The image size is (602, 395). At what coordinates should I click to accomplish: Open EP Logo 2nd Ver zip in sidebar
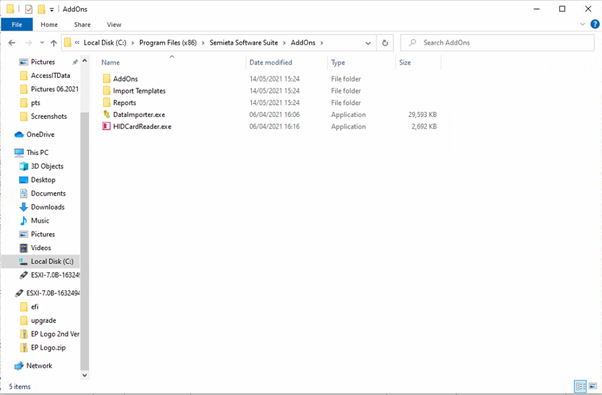(x=55, y=334)
